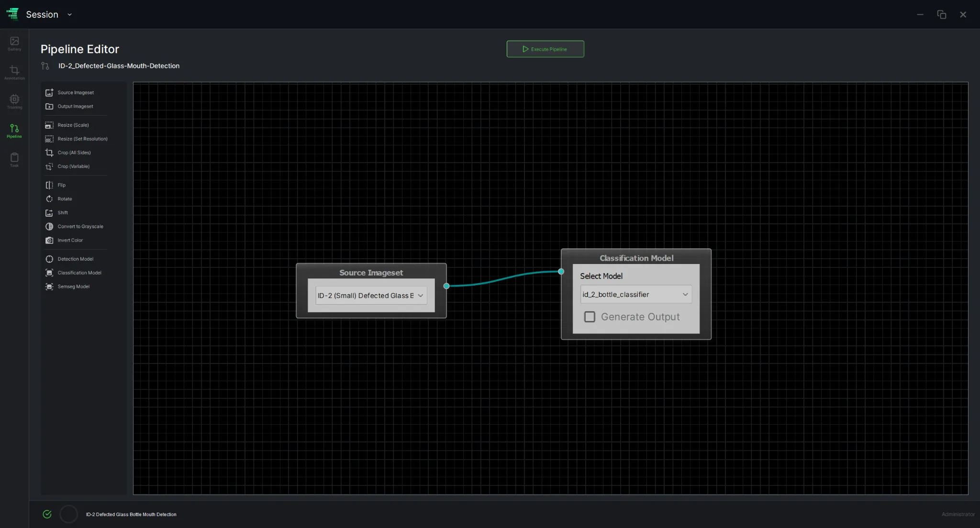Open the Gallery section in the sidebar
The height and width of the screenshot is (528, 980).
14,44
